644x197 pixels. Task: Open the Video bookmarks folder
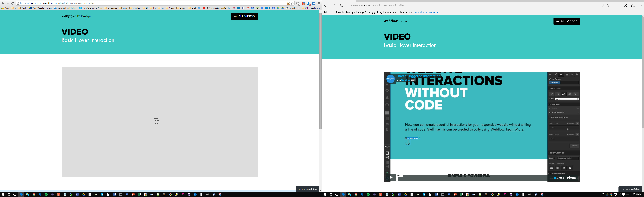point(170,8)
